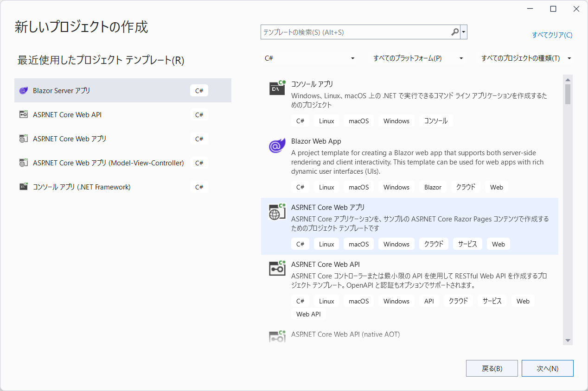The height and width of the screenshot is (391, 588).
Task: Select ASP.NET Core Web API title in results list
Action: (x=326, y=265)
